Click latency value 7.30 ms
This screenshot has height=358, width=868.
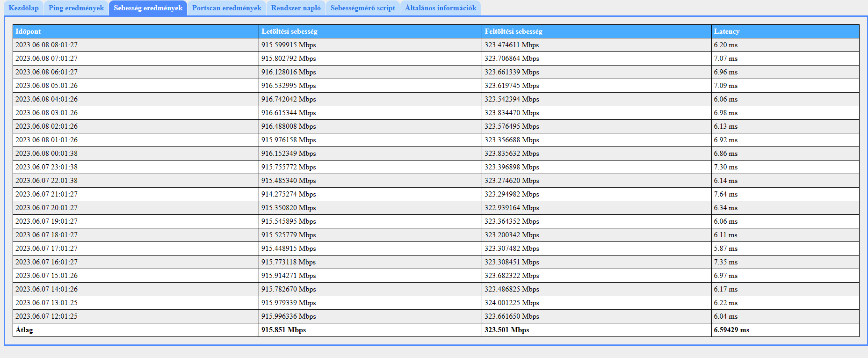[726, 167]
